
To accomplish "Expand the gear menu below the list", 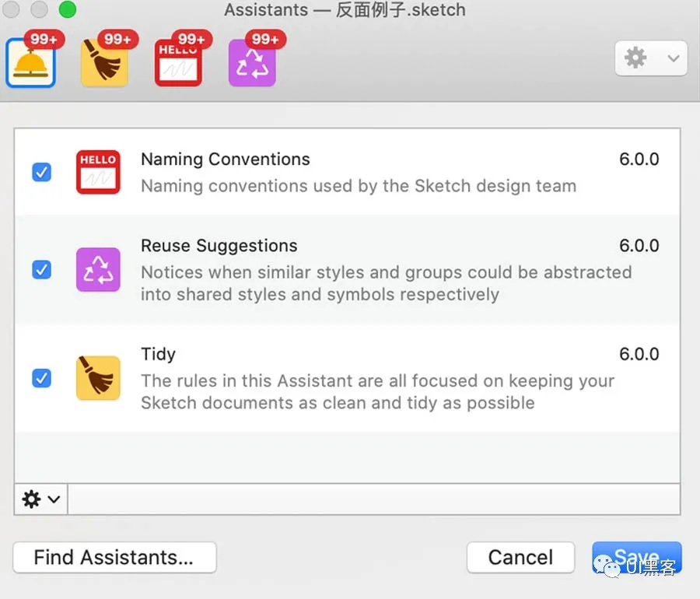I will [41, 499].
